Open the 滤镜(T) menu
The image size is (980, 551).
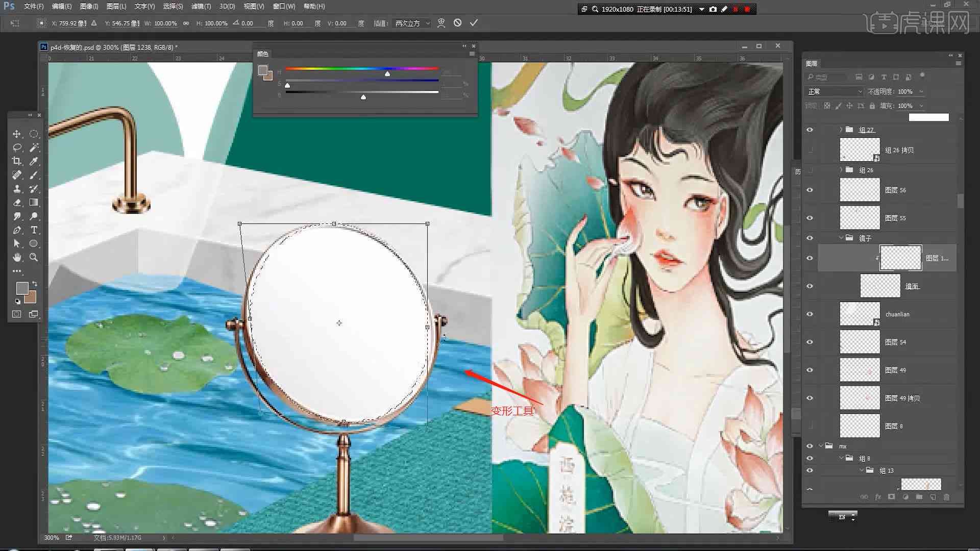coord(201,6)
